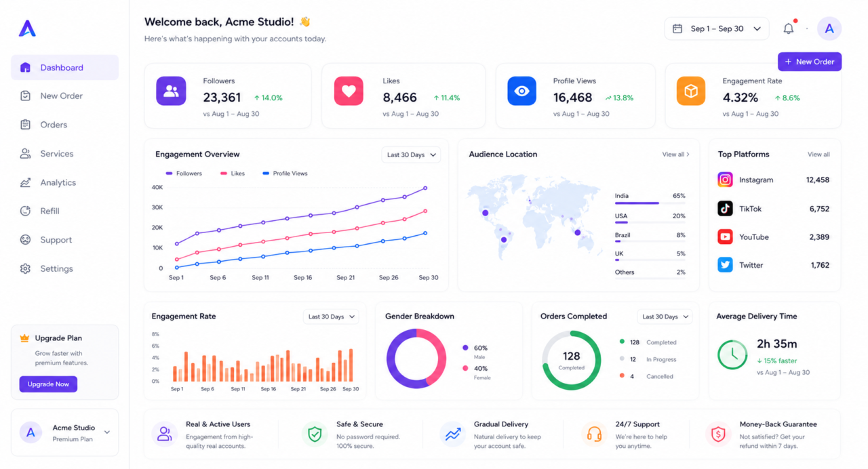This screenshot has height=469, width=868.
Task: Expand the Engagement Overview Last 30 Days dropdown
Action: tap(411, 155)
